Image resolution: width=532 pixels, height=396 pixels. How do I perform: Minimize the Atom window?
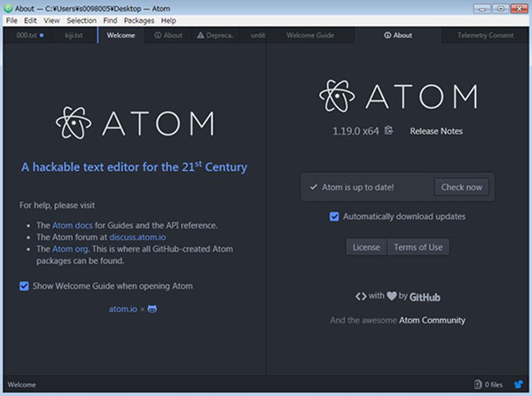(x=481, y=9)
